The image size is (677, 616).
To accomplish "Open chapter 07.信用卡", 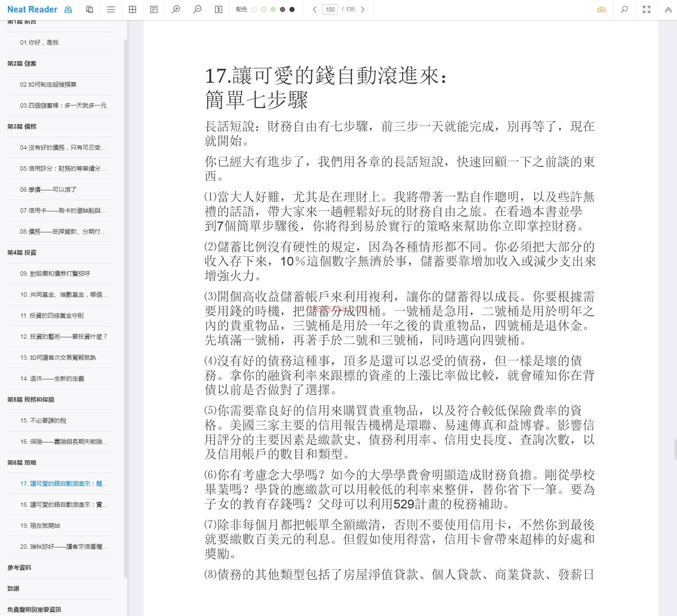I will click(x=59, y=210).
